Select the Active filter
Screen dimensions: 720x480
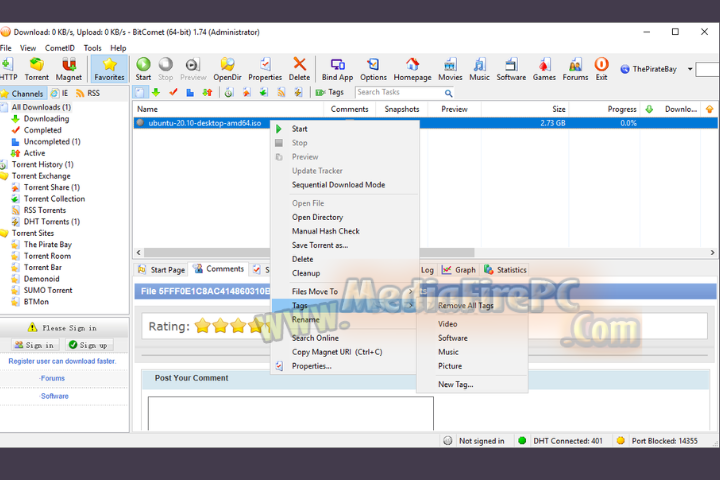pyautogui.click(x=34, y=153)
